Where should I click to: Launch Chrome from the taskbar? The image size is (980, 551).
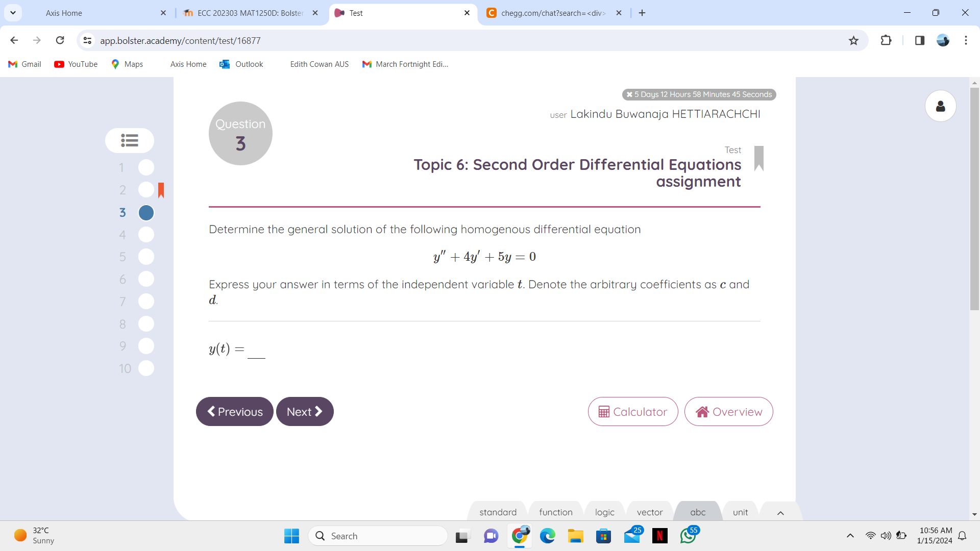520,536
